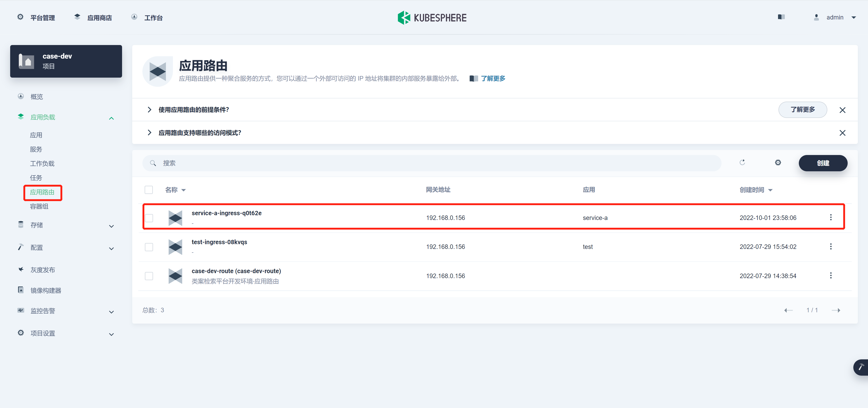
Task: Select 工作负载 in the sidebar
Action: pos(42,164)
